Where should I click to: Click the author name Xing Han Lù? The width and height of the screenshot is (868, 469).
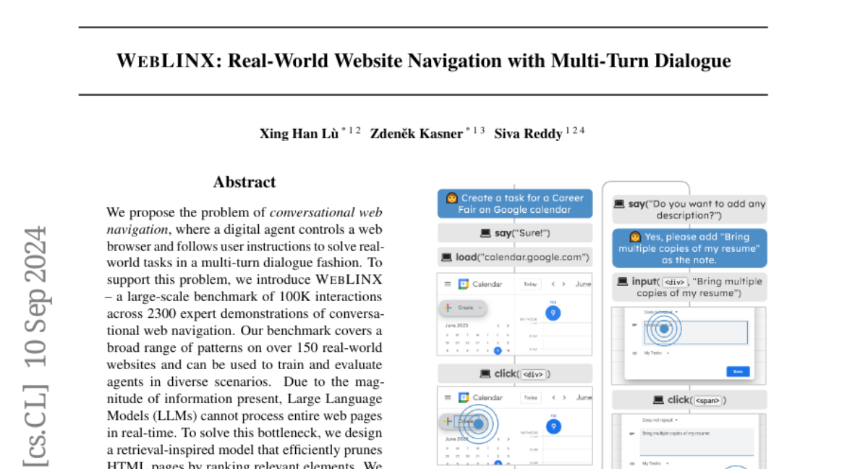[x=299, y=134]
